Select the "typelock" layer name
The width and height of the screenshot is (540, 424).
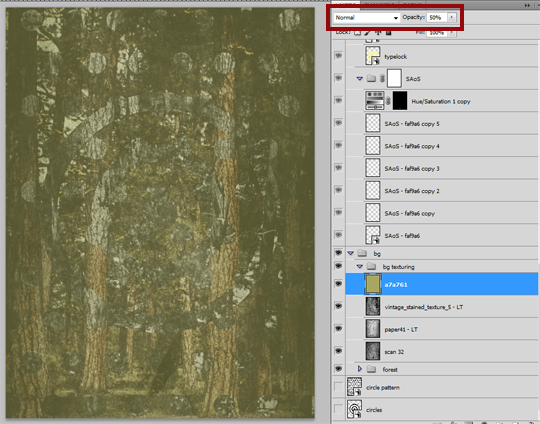396,56
